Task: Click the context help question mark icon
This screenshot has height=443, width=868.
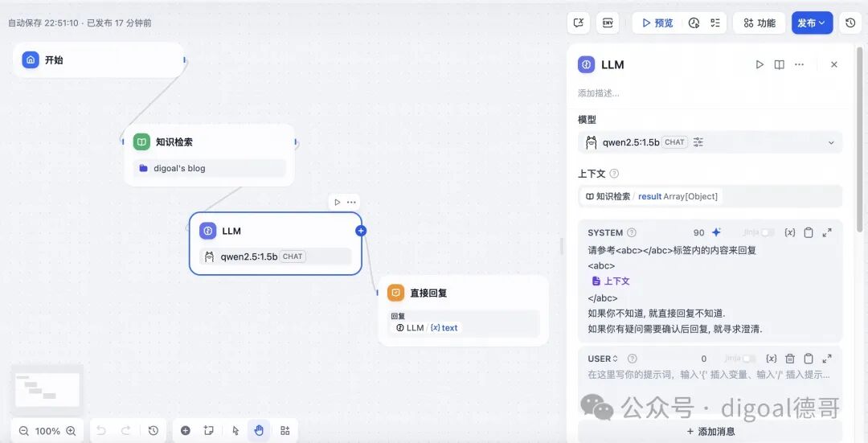Action: click(614, 174)
